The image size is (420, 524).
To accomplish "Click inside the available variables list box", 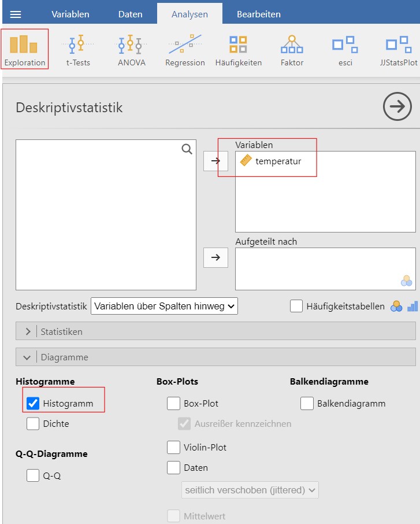I will 106,215.
